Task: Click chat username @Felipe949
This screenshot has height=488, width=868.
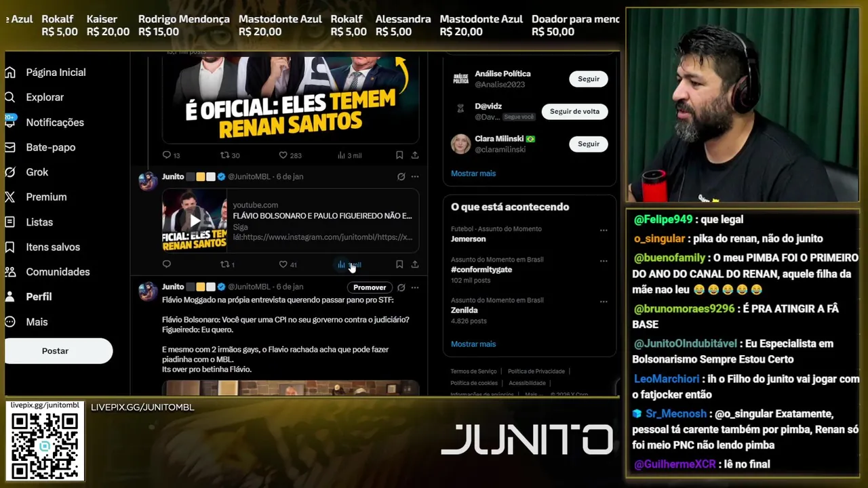Action: (663, 220)
